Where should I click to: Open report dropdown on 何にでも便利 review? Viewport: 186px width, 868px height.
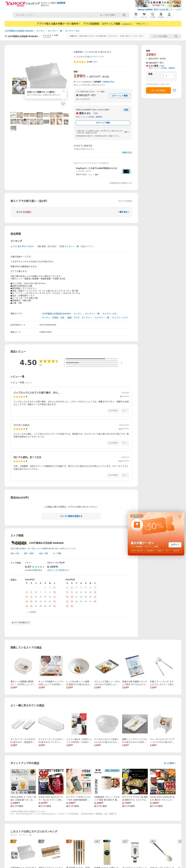pos(125,475)
